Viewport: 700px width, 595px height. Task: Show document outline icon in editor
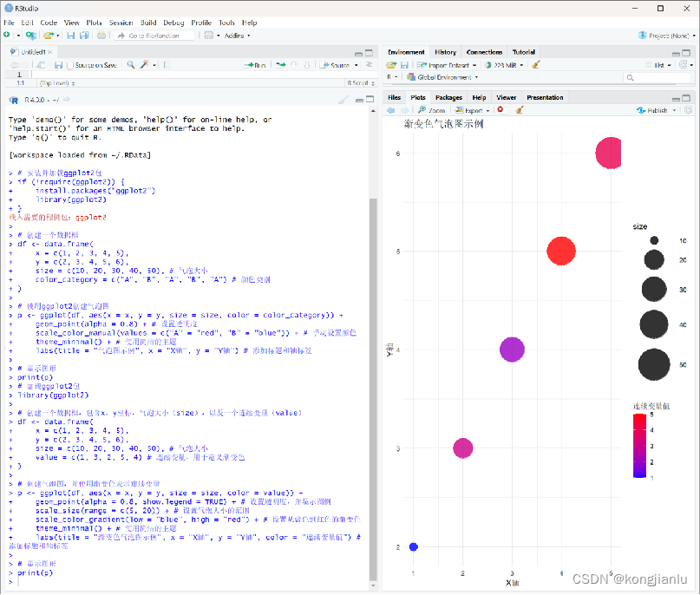pos(370,65)
